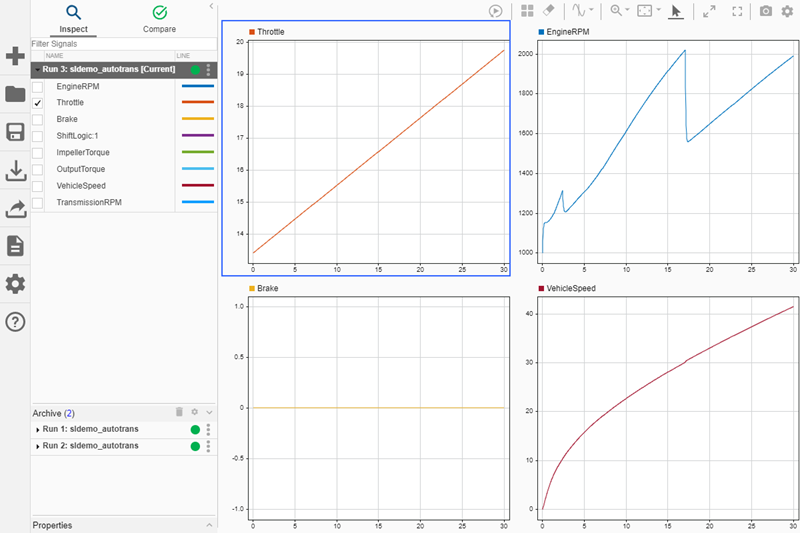
Task: Click the plus icon in left sidebar
Action: point(15,56)
